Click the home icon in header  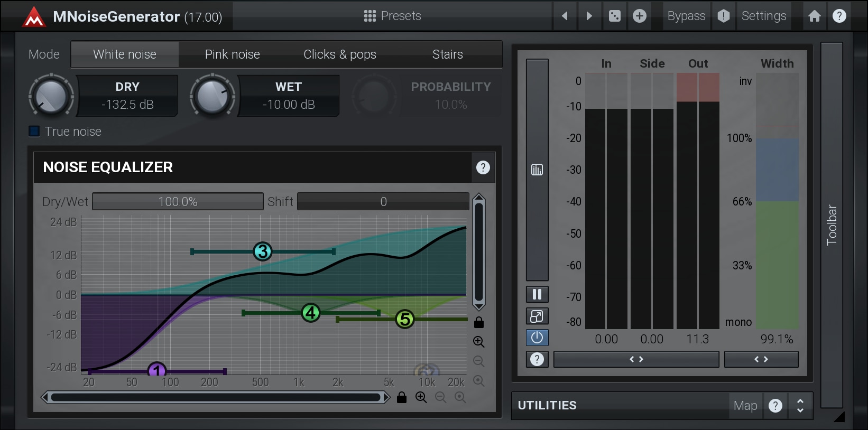814,16
